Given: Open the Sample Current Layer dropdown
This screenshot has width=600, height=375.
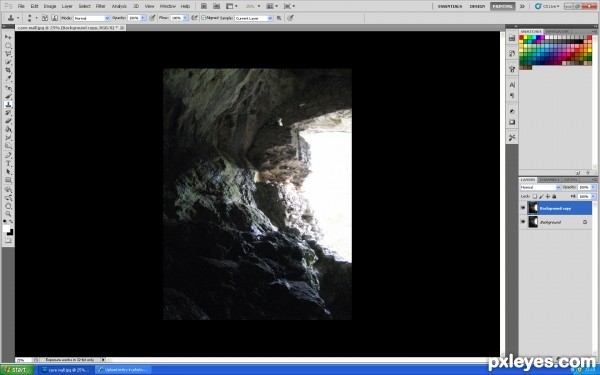Looking at the screenshot, I should tap(253, 18).
